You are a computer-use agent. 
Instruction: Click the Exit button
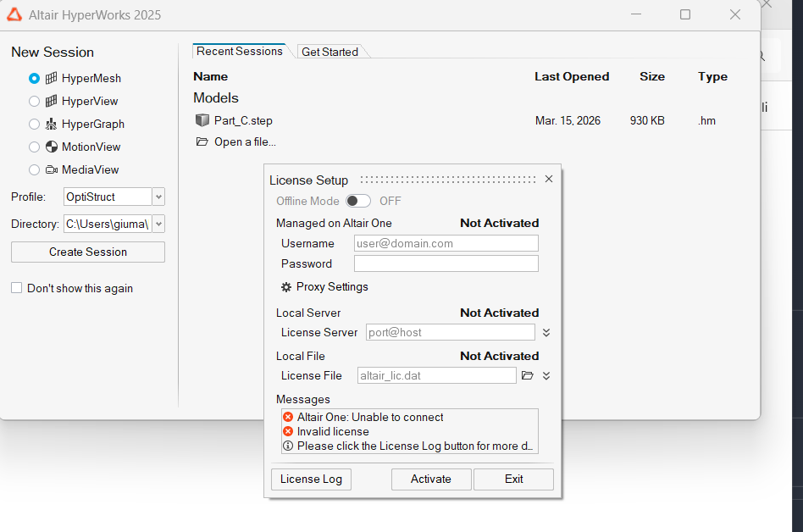coord(513,479)
